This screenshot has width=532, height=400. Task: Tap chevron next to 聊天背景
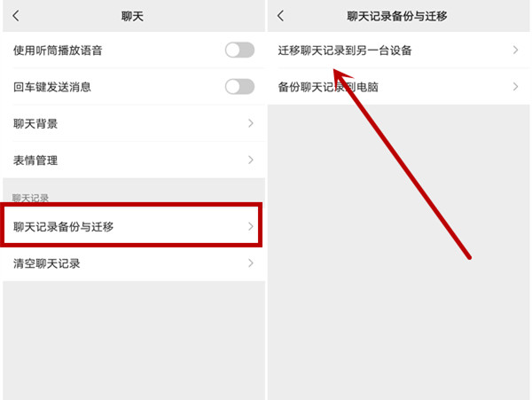point(251,123)
